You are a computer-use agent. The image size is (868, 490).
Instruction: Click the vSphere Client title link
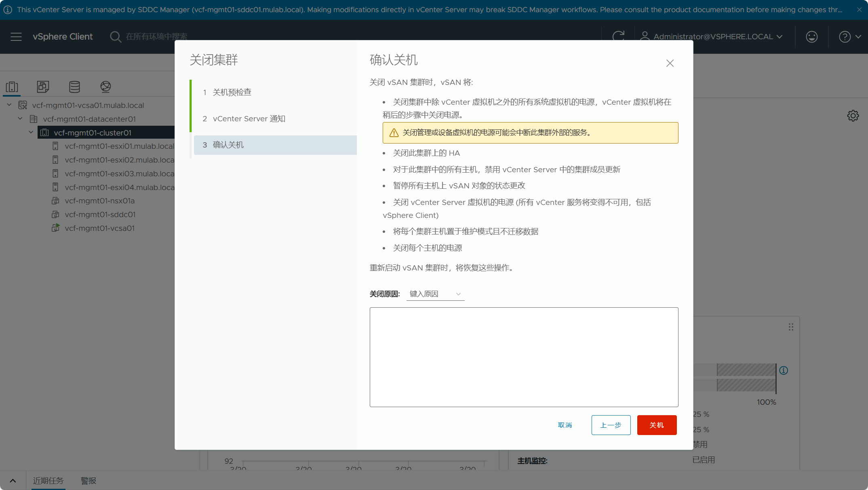tap(63, 37)
